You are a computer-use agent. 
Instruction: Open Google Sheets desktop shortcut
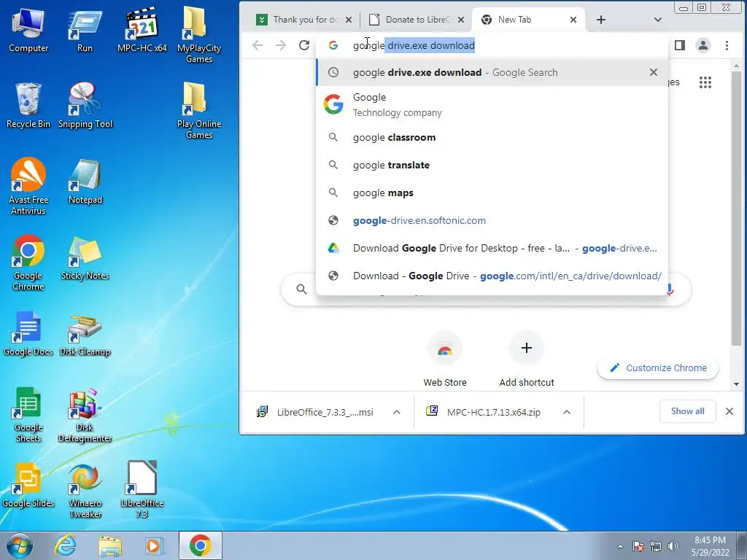click(28, 414)
